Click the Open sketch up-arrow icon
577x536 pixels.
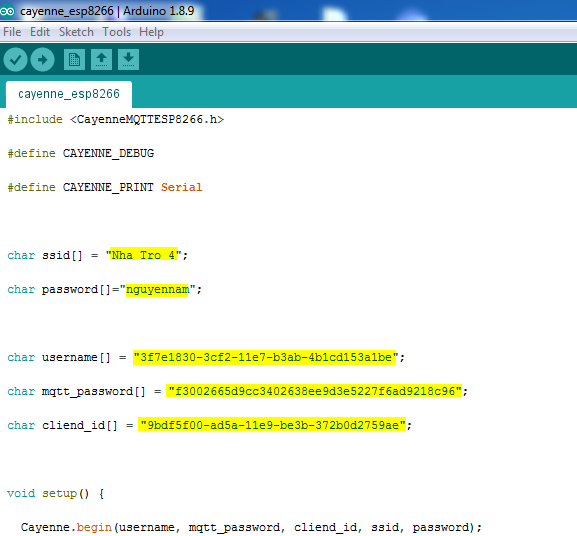[102, 59]
